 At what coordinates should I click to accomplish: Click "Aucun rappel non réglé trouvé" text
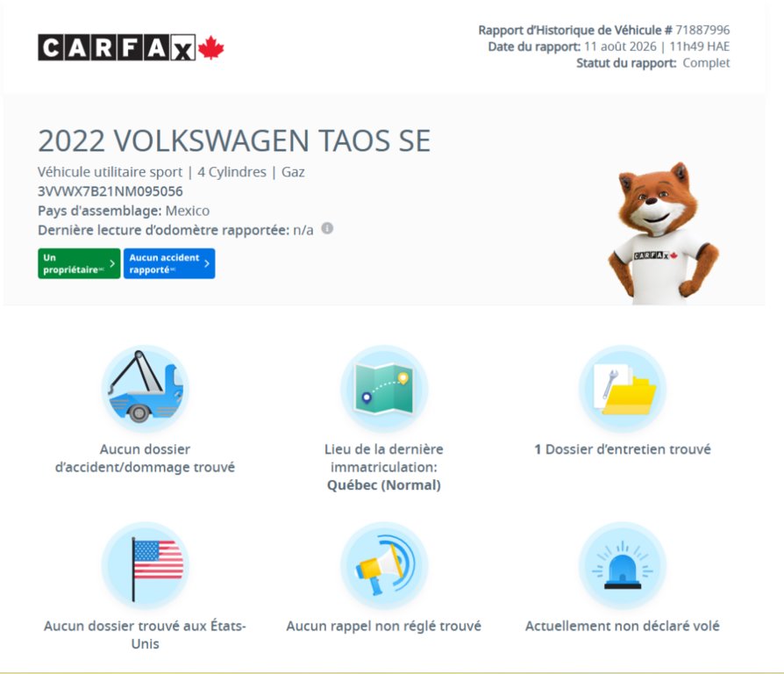pos(383,626)
